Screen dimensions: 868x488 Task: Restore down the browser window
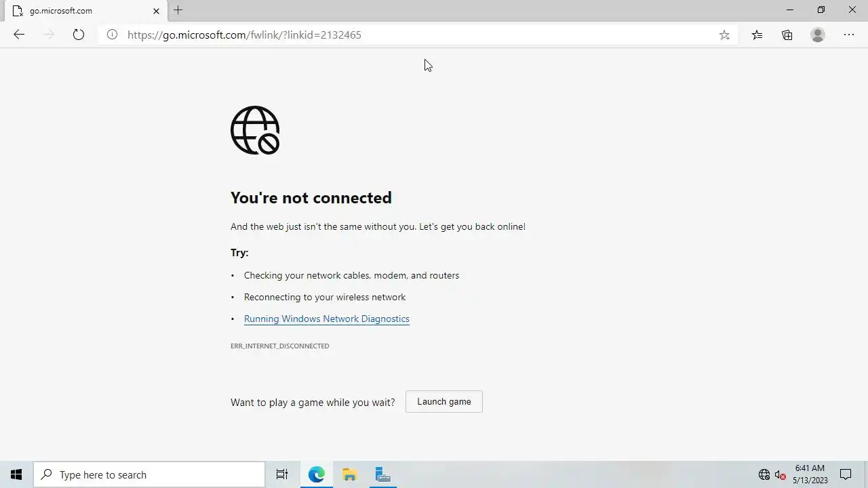tap(821, 10)
